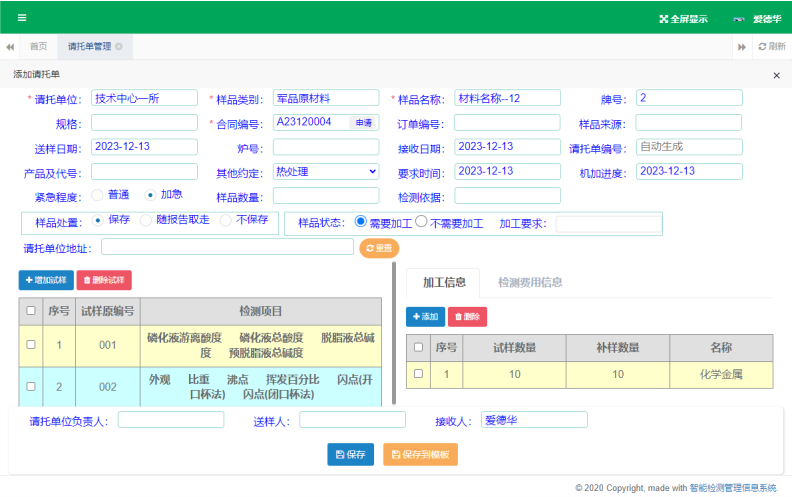Click the 全屏显示 fullscreen icon
Screen dimensions: 792x497
point(663,19)
